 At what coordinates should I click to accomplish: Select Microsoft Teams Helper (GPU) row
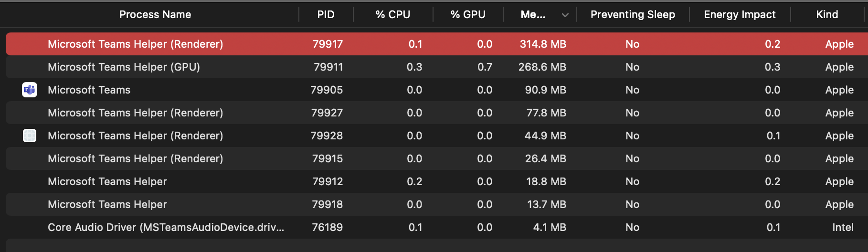tap(437, 67)
